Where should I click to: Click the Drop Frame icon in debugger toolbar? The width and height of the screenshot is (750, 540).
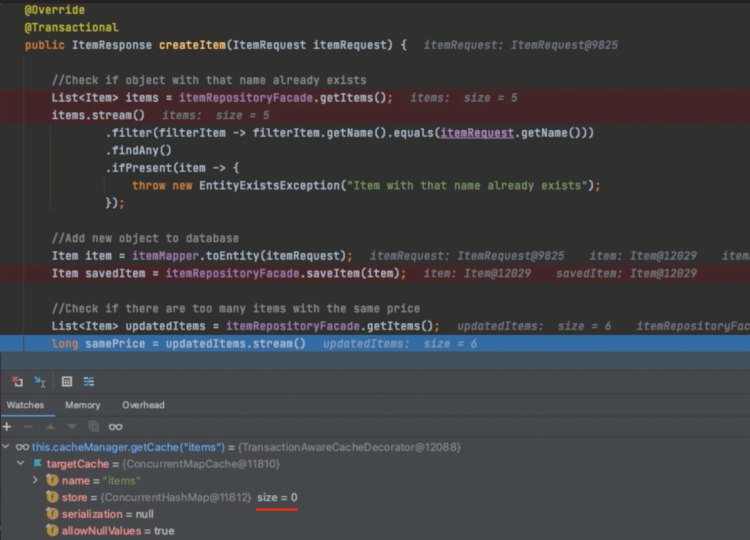17,381
